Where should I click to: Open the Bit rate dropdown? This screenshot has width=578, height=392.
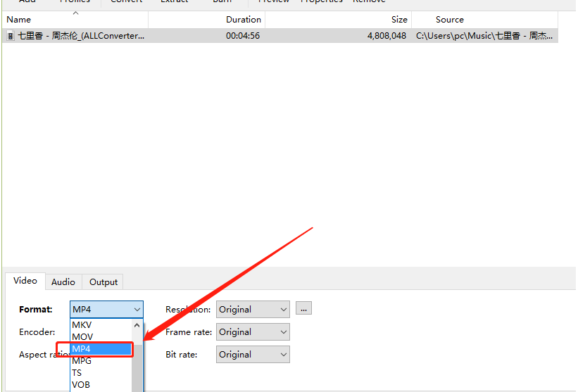point(253,355)
